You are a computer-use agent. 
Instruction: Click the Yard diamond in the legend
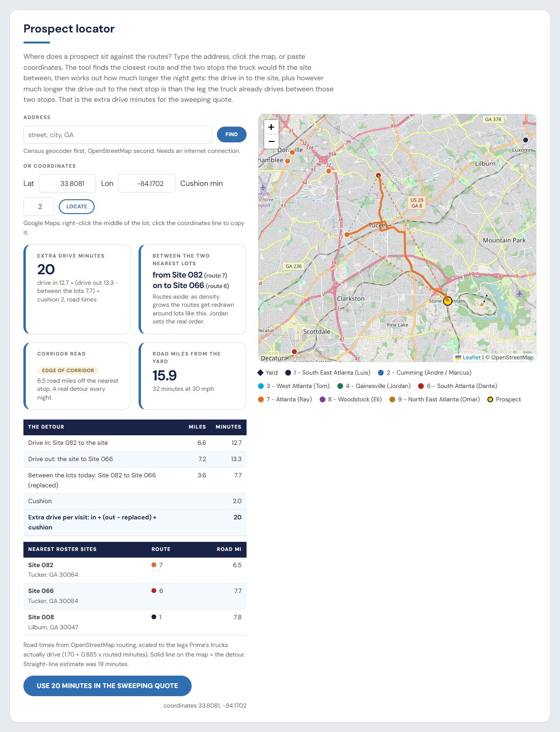pos(260,373)
